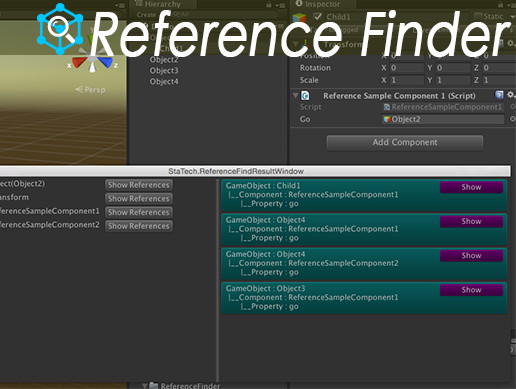Select ReferenceFinder folder in Project panel
Screen dimensions: 516x389
click(190, 386)
